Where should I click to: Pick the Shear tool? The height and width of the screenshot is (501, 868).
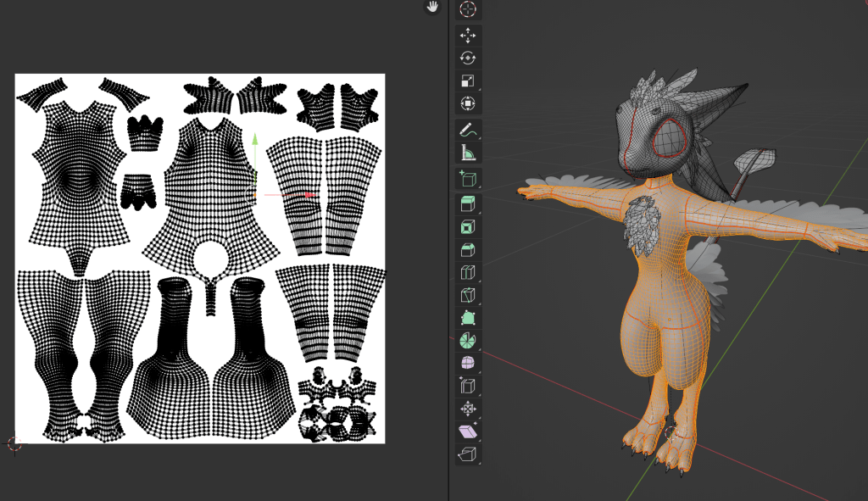(x=468, y=432)
